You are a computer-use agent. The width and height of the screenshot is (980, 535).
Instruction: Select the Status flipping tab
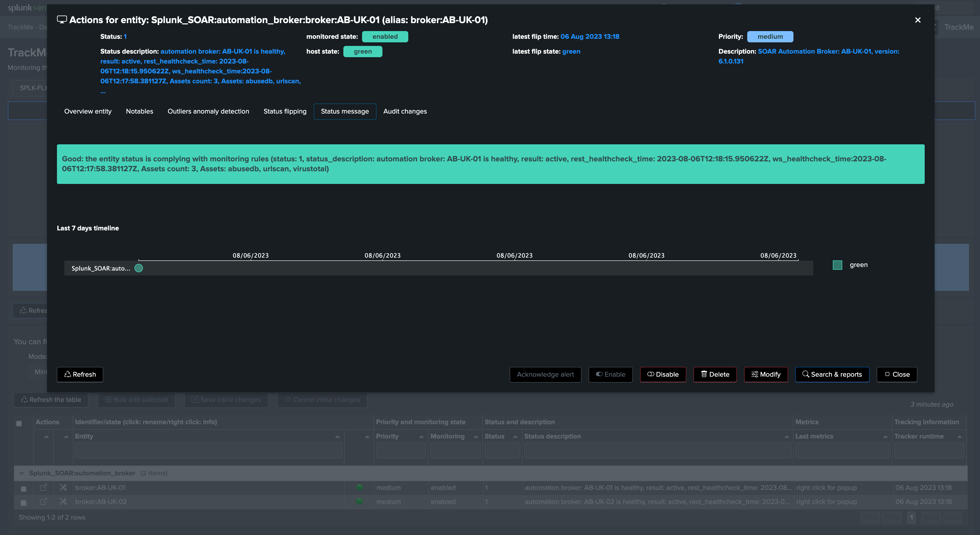[x=285, y=111]
